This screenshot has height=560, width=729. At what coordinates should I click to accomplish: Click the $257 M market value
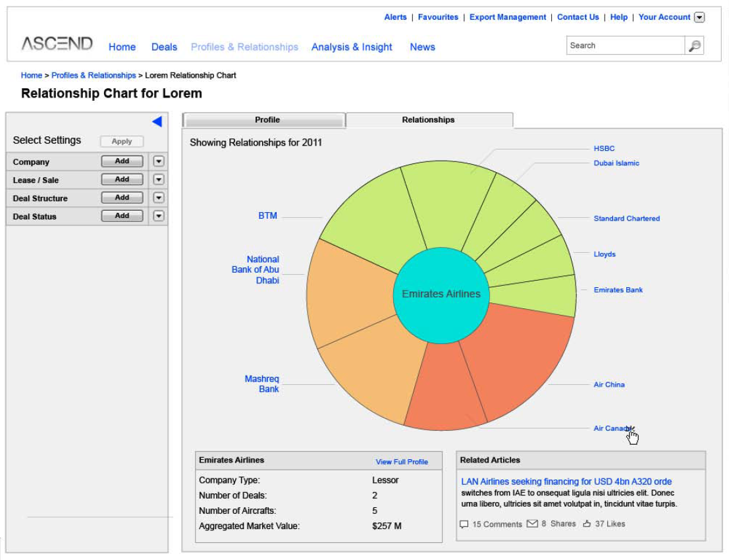click(x=387, y=526)
